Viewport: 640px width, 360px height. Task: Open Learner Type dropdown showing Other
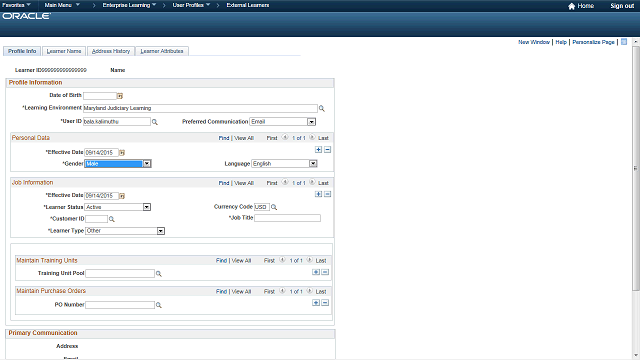pos(161,231)
